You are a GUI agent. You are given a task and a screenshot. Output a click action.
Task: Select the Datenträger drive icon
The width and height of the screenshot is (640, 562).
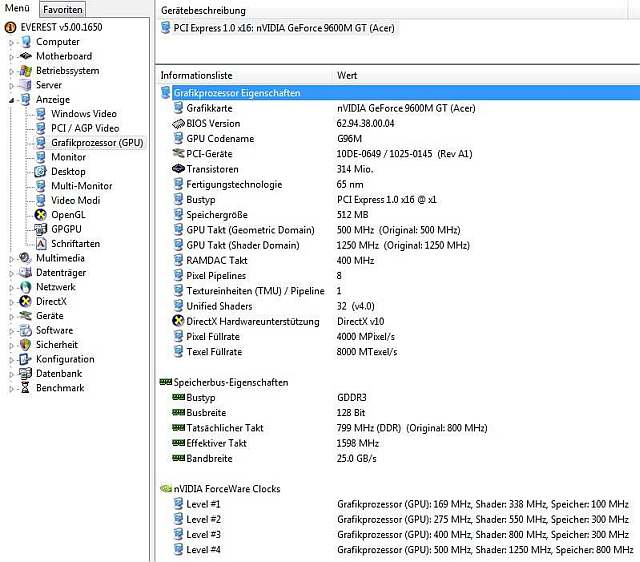pyautogui.click(x=25, y=272)
